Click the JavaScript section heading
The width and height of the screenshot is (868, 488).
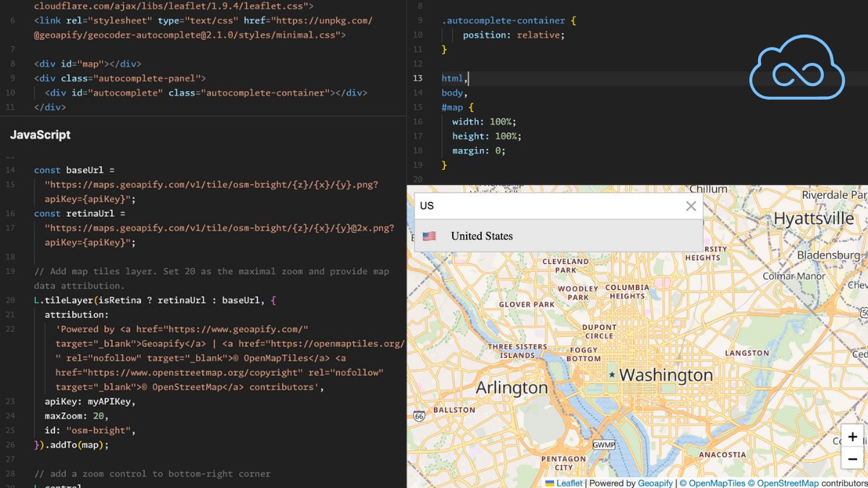(x=40, y=134)
